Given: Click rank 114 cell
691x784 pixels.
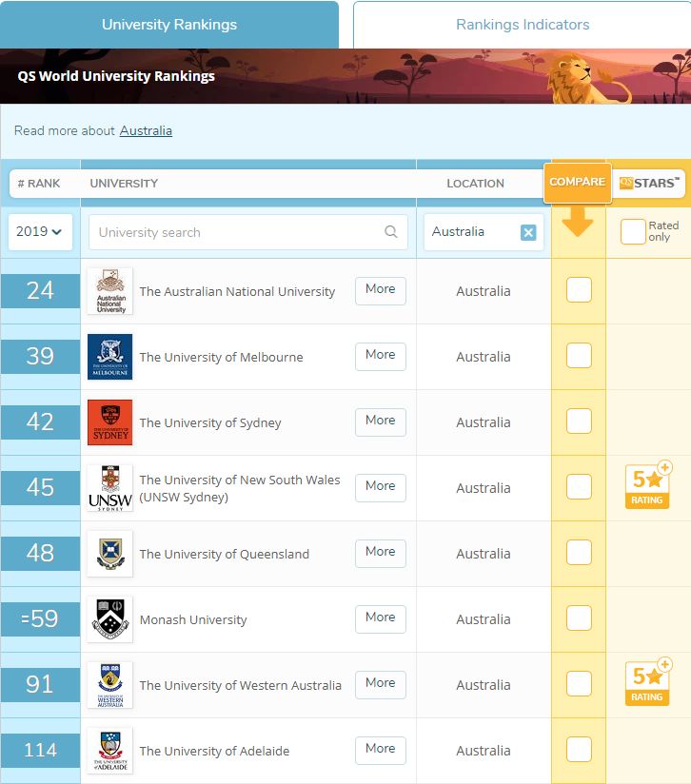Looking at the screenshot, I should point(40,751).
